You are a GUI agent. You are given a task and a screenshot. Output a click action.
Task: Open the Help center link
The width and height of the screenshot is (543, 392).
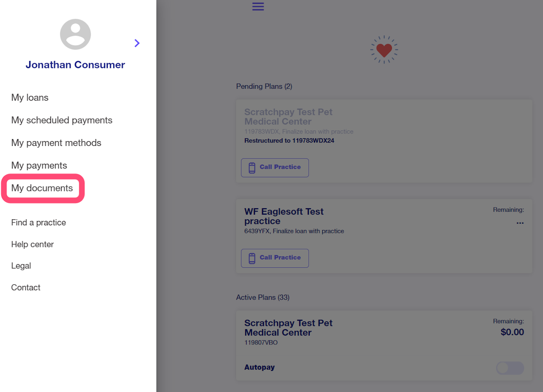(33, 244)
